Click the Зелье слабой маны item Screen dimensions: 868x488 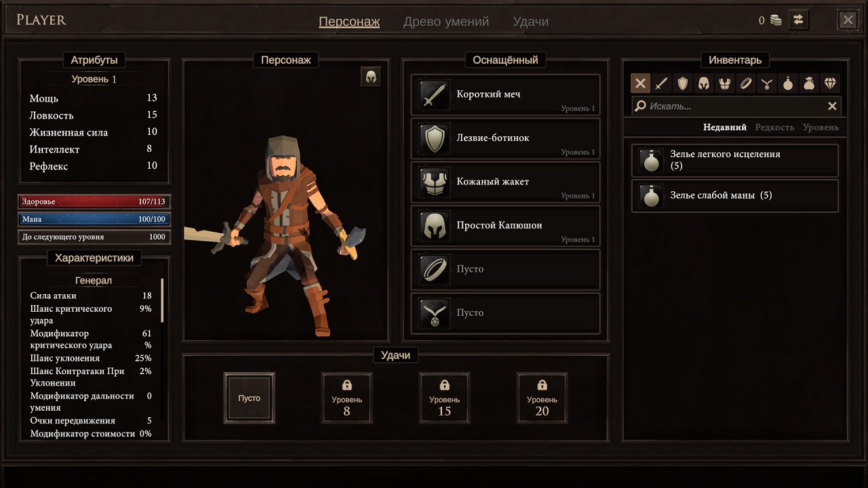pyautogui.click(x=735, y=196)
